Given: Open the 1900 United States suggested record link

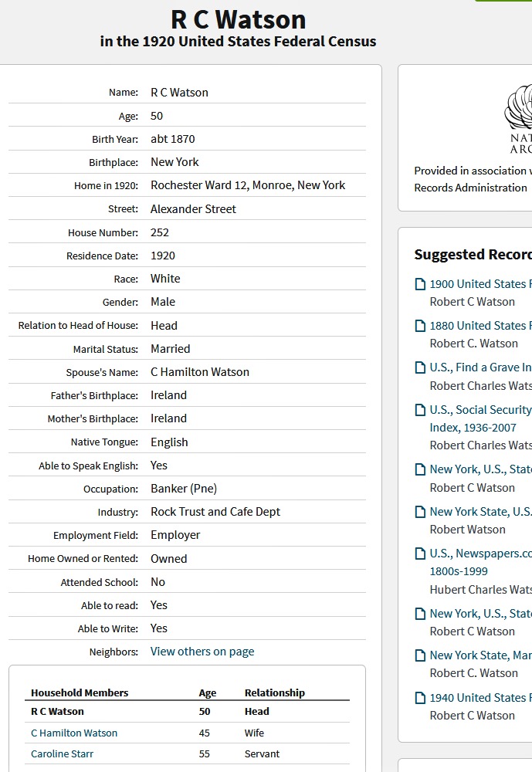Looking at the screenshot, I should pos(479,284).
